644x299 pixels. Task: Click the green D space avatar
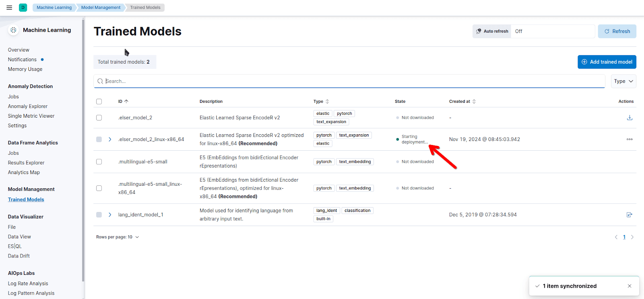(23, 8)
